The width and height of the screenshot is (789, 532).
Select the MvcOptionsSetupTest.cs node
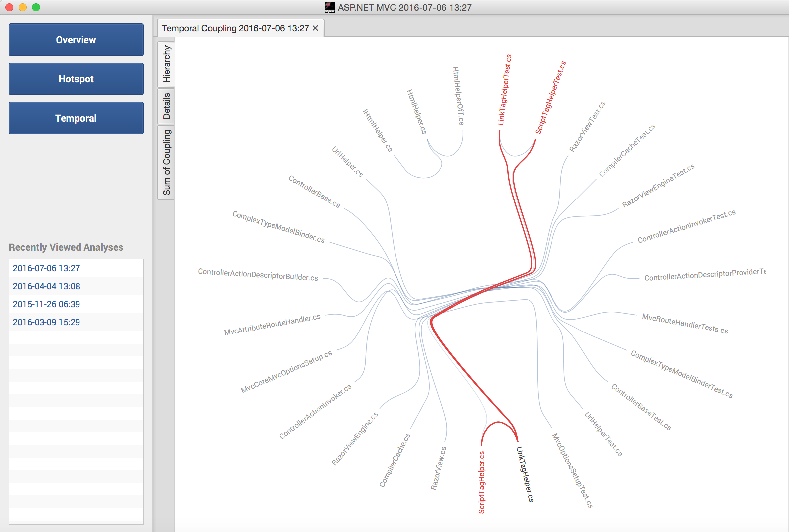[x=572, y=471]
